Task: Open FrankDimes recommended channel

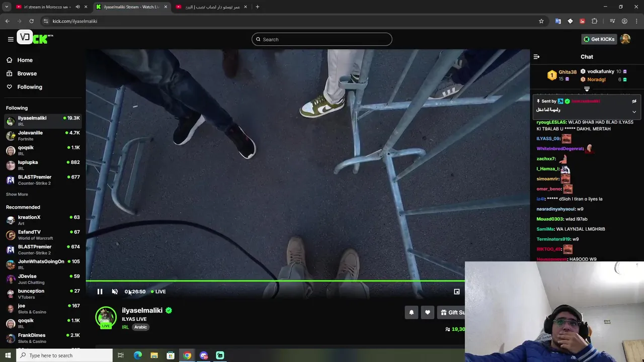Action: tap(43, 338)
